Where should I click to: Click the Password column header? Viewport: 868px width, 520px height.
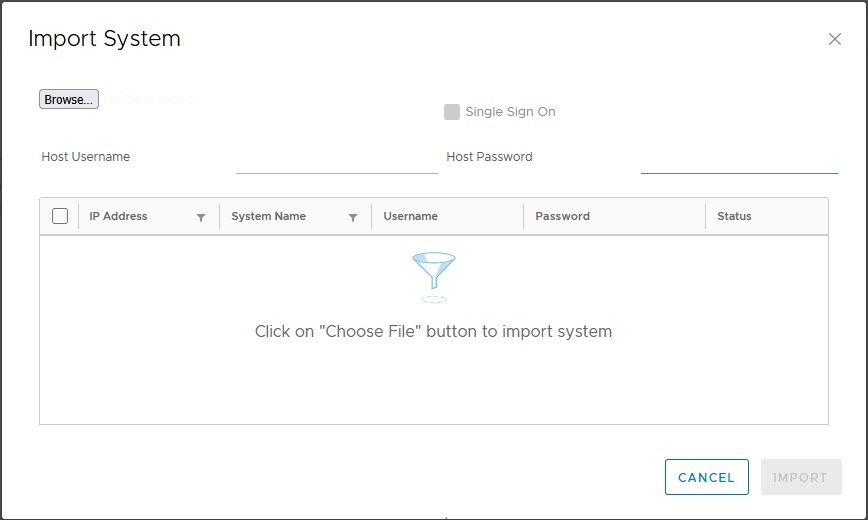coord(562,216)
